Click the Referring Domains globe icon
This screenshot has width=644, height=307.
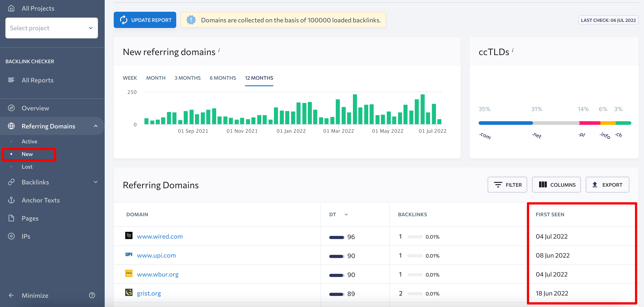pyautogui.click(x=12, y=126)
